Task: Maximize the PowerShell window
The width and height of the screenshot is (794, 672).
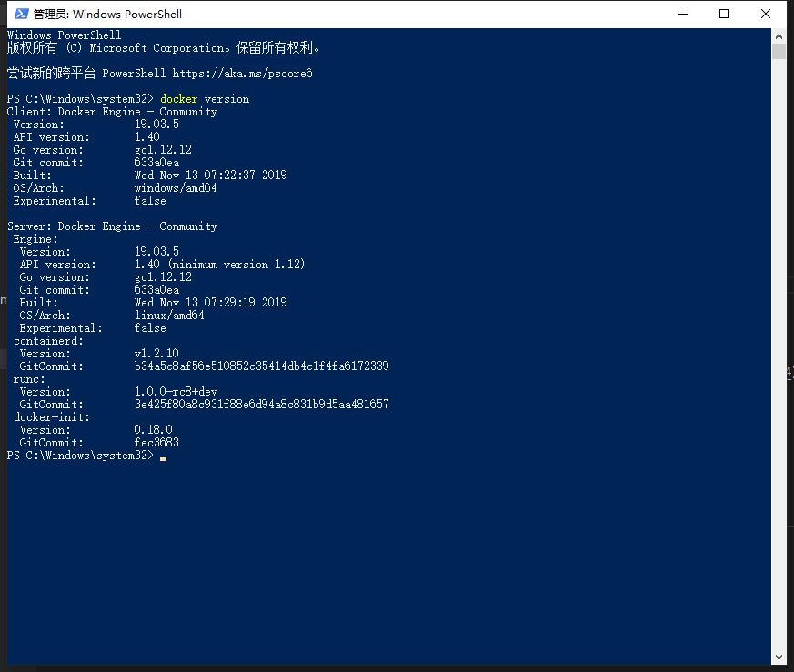Action: click(724, 14)
